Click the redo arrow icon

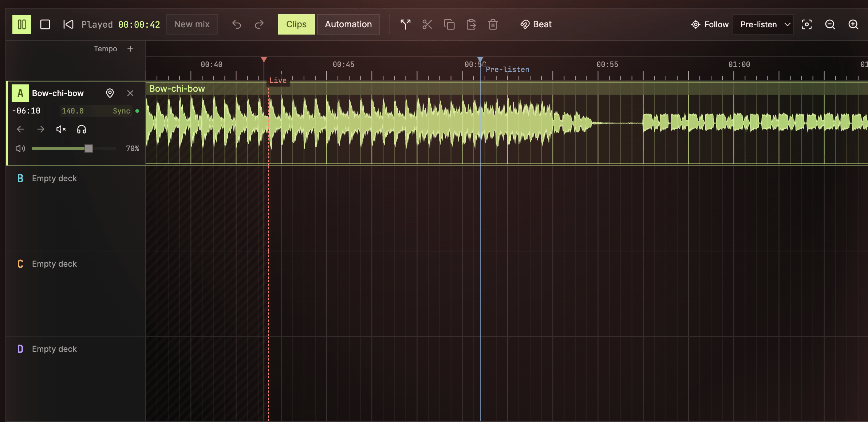click(x=259, y=24)
